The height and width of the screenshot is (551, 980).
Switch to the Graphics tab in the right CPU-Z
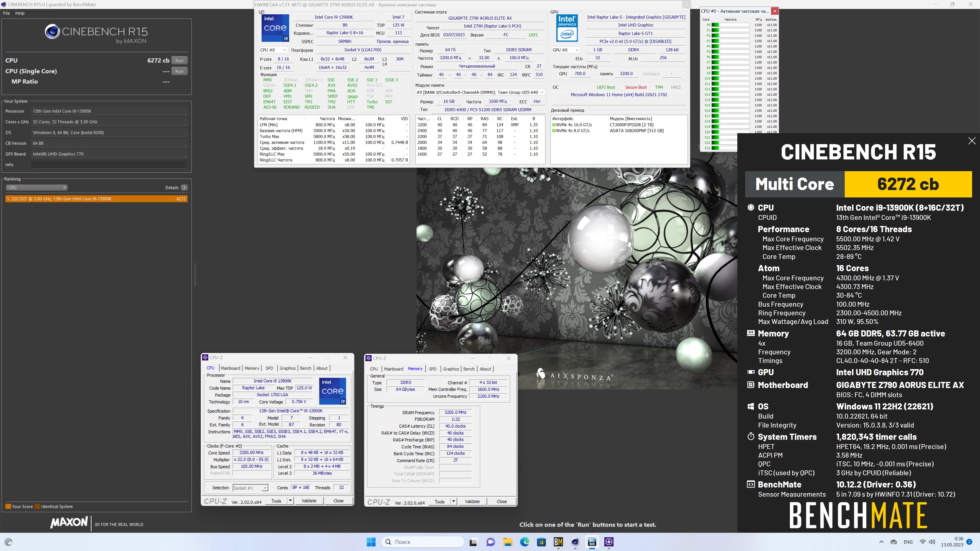point(451,369)
